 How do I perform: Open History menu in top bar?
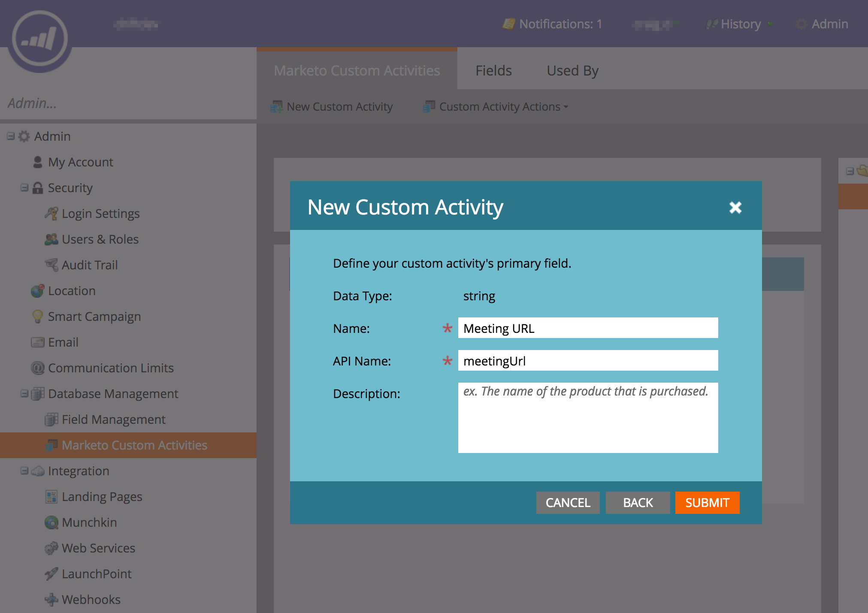tap(741, 24)
